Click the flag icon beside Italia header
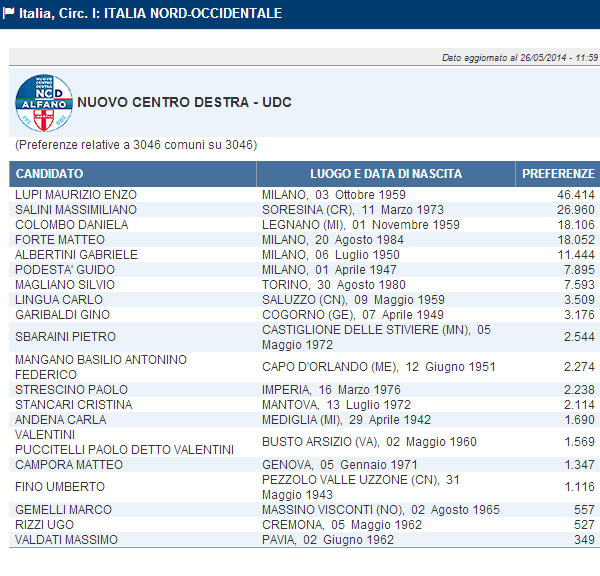The height and width of the screenshot is (576, 600). (9, 14)
